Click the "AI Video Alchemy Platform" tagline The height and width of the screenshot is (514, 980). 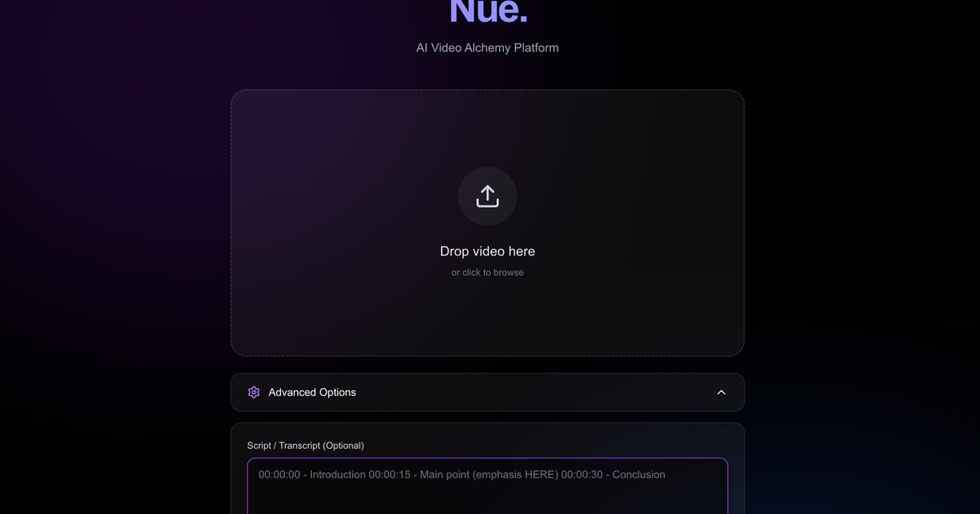point(488,47)
